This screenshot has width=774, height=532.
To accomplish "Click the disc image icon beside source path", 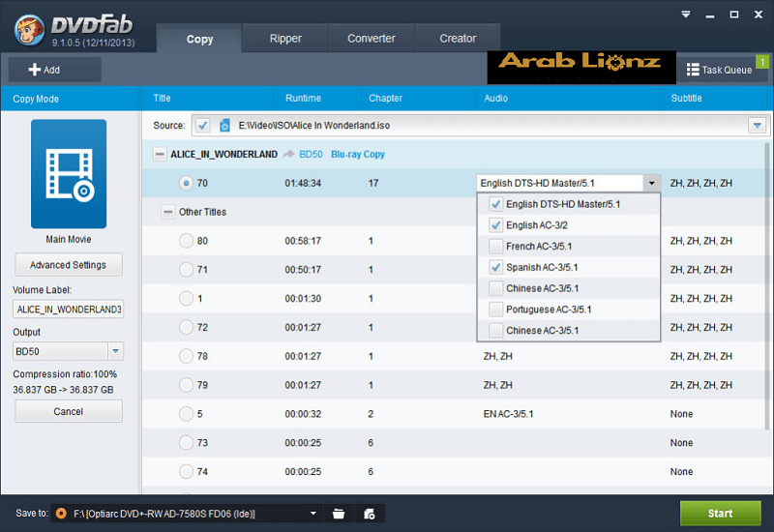I will (x=224, y=126).
